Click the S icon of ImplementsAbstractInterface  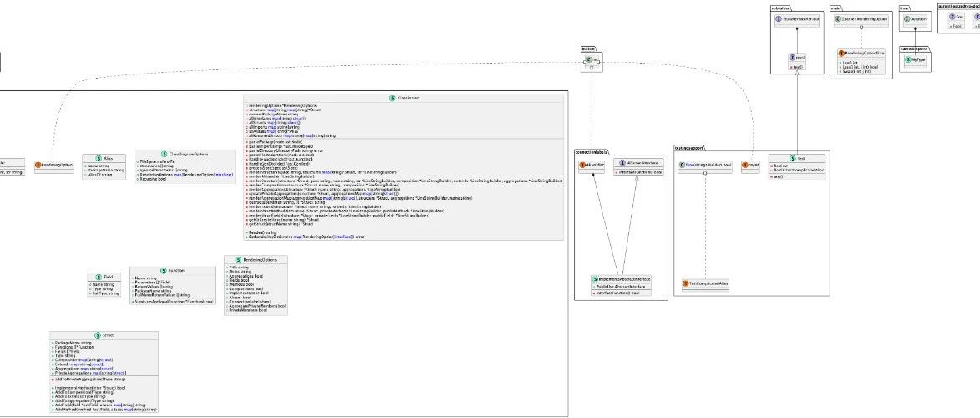tap(595, 279)
